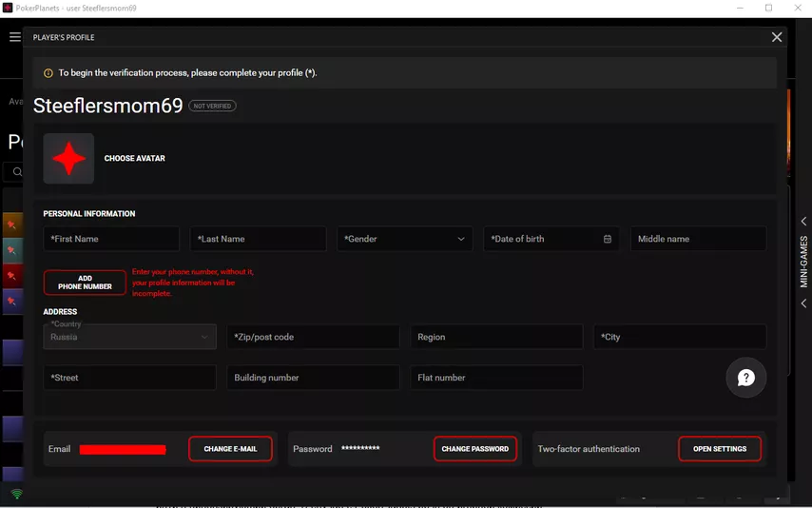812x508 pixels.
Task: Open two-factor authentication settings
Action: click(x=720, y=449)
